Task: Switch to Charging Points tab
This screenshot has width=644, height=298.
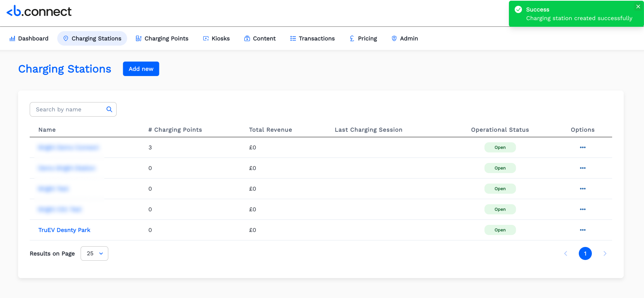Action: pyautogui.click(x=162, y=38)
